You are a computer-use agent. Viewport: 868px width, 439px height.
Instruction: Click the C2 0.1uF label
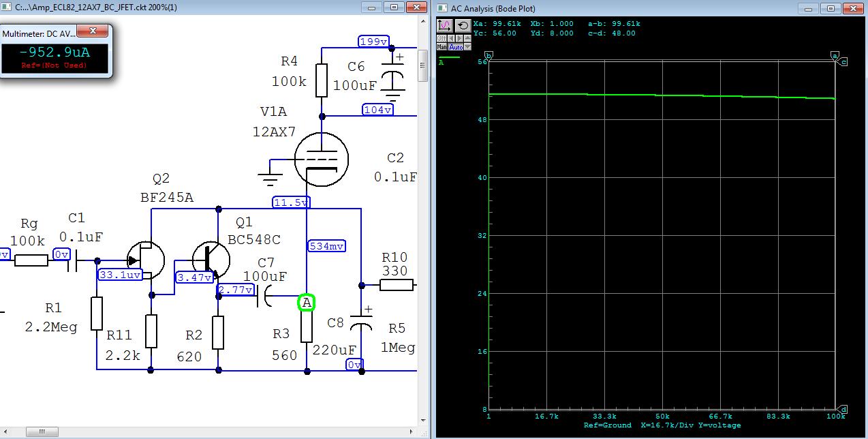pyautogui.click(x=395, y=167)
